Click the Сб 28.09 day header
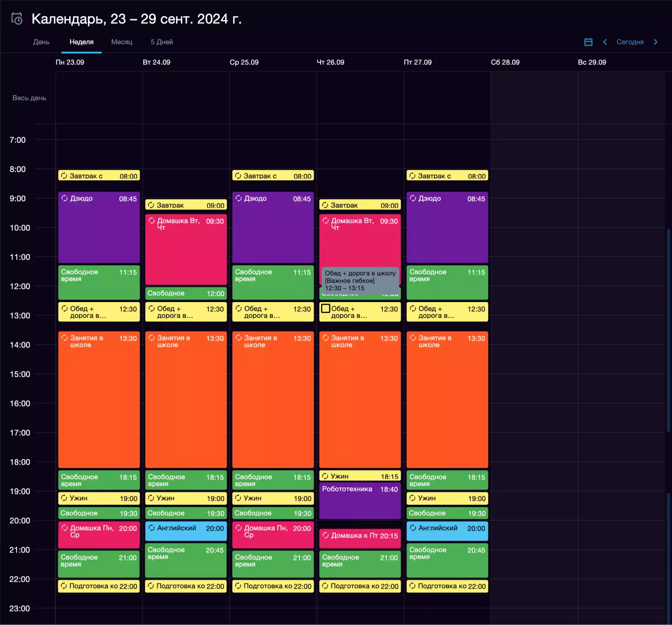Viewport: 672px width, 625px height. (505, 62)
